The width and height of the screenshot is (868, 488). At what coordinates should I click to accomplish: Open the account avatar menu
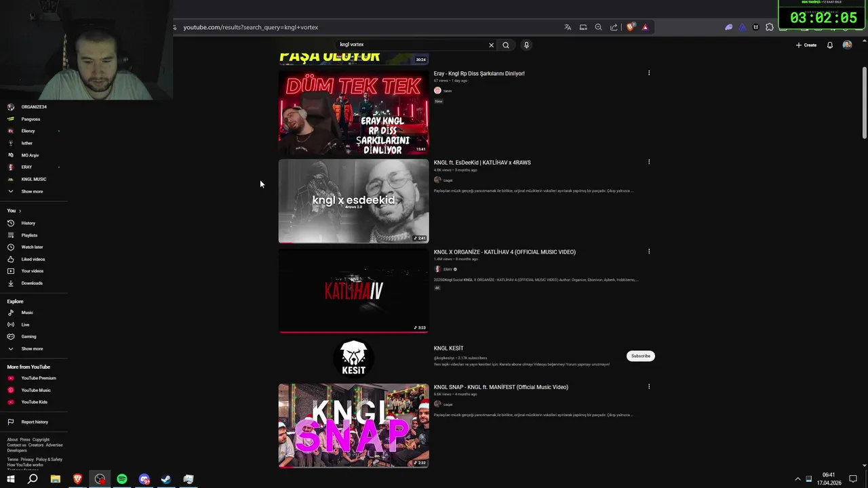click(x=847, y=45)
